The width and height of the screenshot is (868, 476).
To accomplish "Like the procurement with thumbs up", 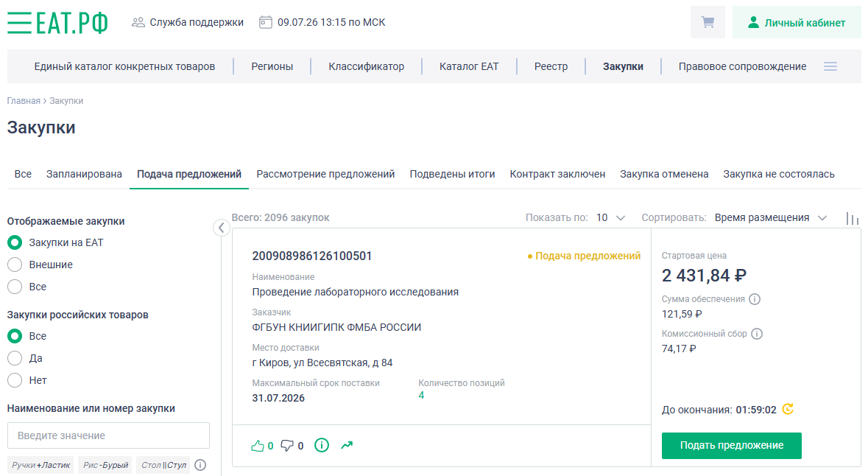I will (x=258, y=446).
